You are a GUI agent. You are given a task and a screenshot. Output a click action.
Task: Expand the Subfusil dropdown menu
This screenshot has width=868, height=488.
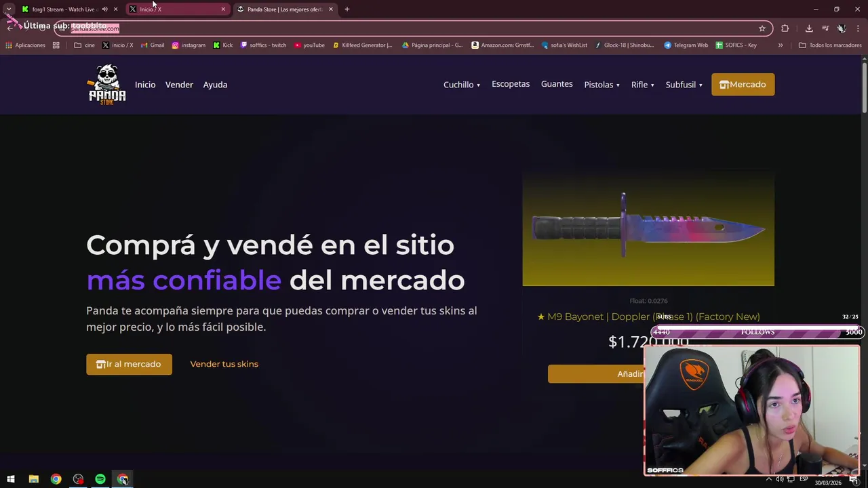(684, 85)
